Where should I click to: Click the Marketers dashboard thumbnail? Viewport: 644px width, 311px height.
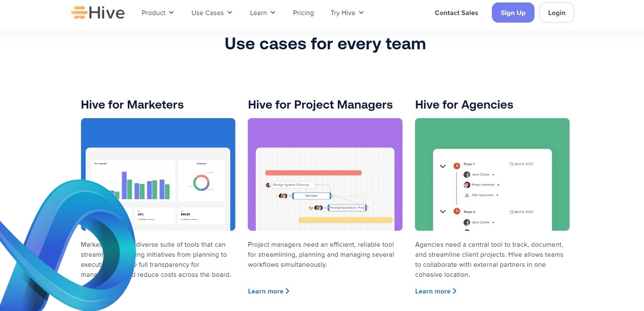point(158,175)
